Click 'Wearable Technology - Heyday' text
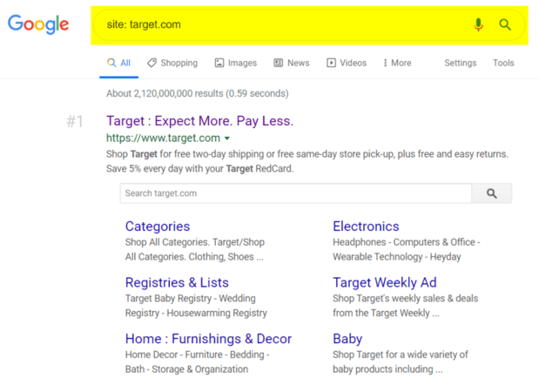539x392 pixels. click(x=397, y=257)
